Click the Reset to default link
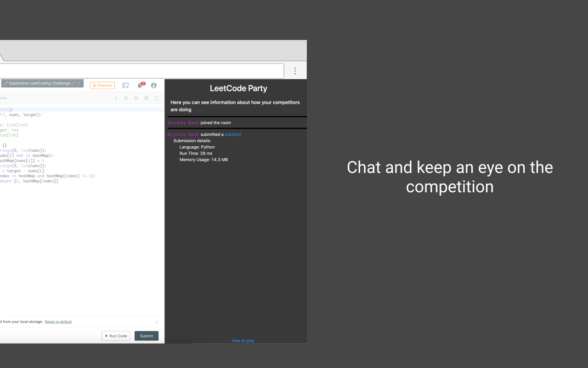 pyautogui.click(x=58, y=322)
